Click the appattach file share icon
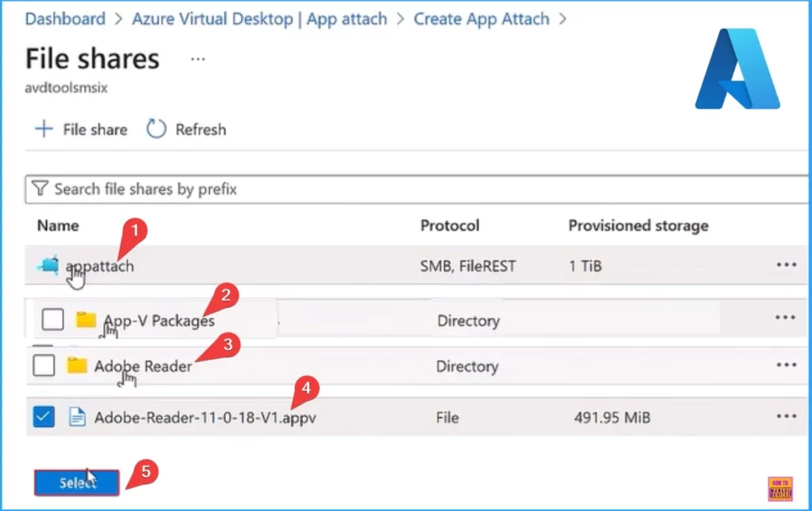The height and width of the screenshot is (511, 812). [48, 265]
